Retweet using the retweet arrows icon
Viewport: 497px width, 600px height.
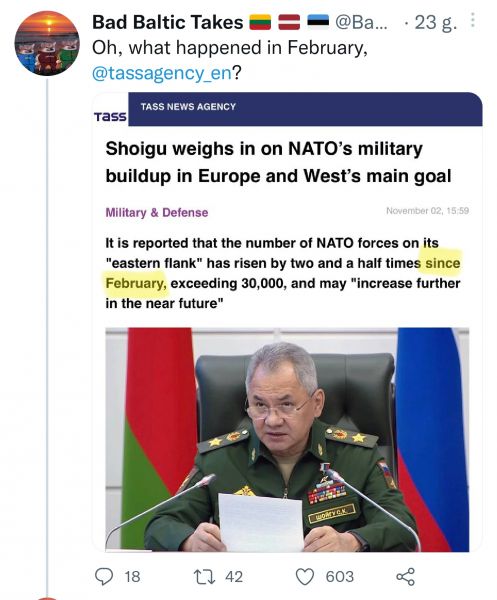pyautogui.click(x=204, y=577)
